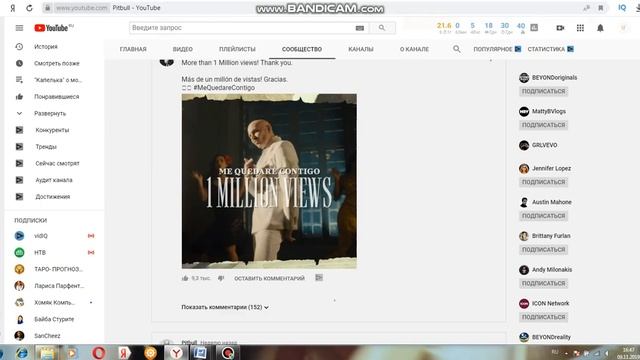The height and width of the screenshot is (360, 640).
Task: Open the notifications bell
Action: [600, 28]
